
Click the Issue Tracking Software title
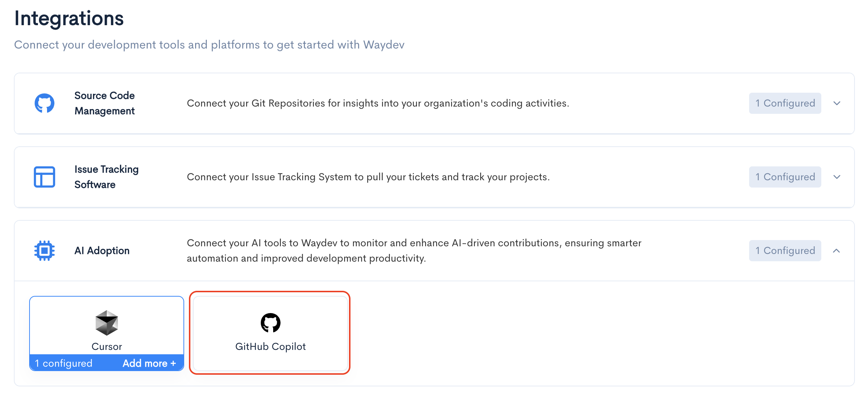pos(106,177)
